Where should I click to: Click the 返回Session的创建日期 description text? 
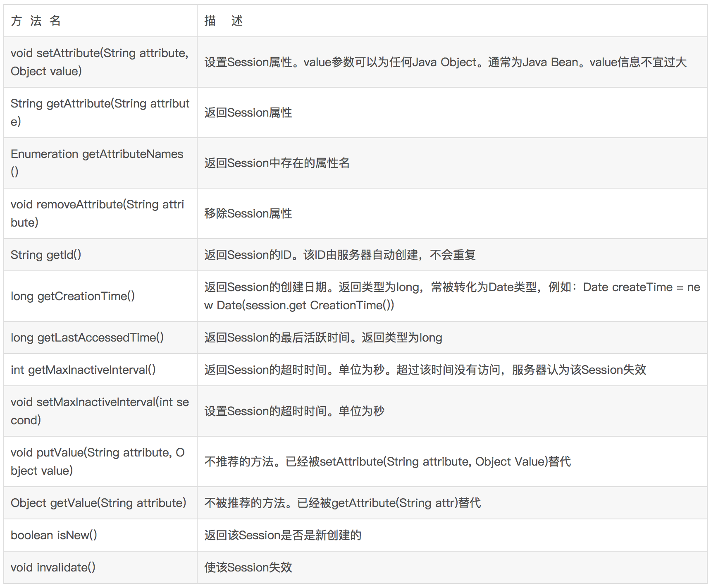(452, 296)
